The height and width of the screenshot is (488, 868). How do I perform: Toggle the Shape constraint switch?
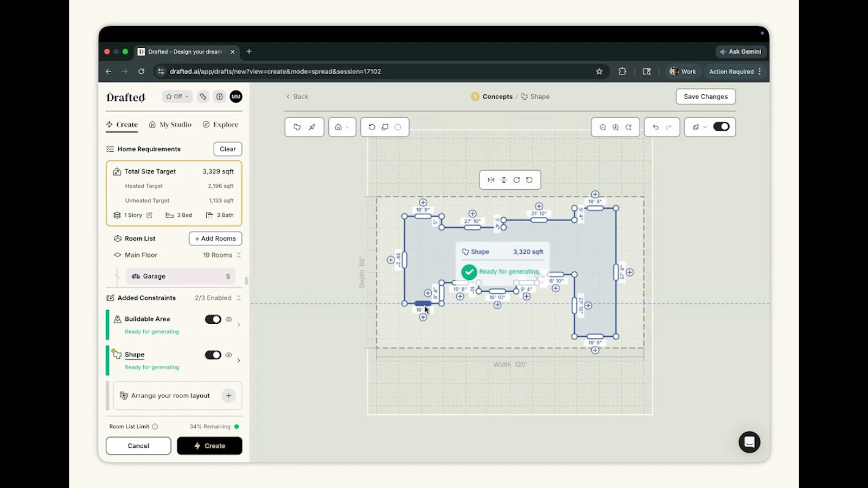[213, 355]
